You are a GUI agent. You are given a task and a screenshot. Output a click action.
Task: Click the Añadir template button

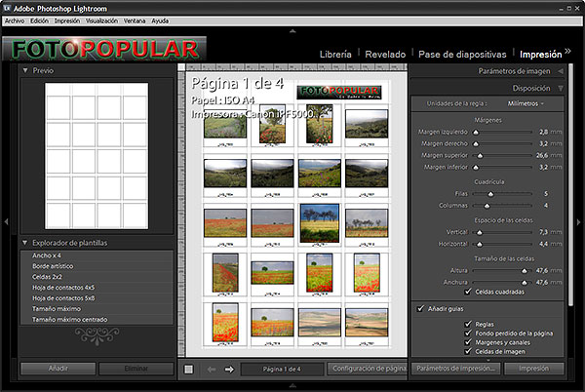pos(58,369)
